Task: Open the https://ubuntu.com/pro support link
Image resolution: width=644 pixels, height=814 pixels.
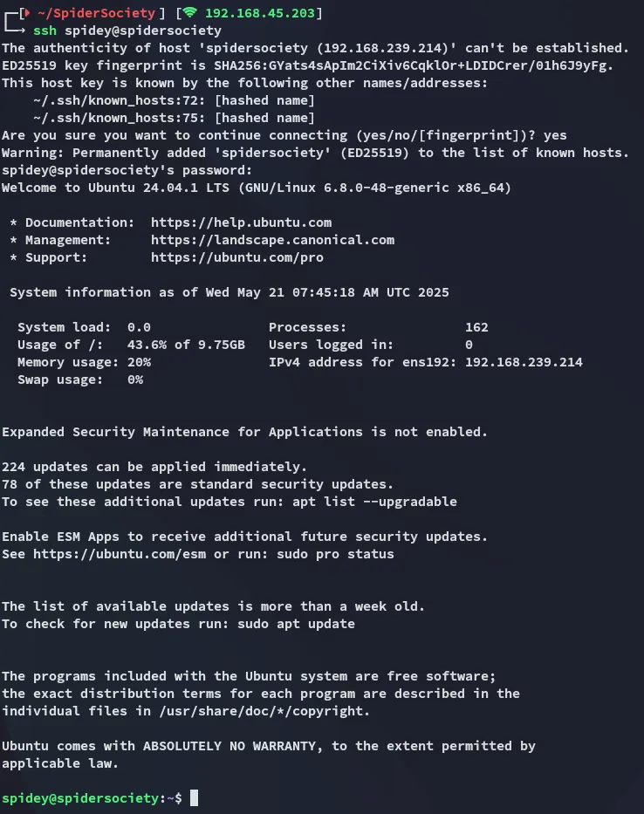Action: (x=237, y=257)
